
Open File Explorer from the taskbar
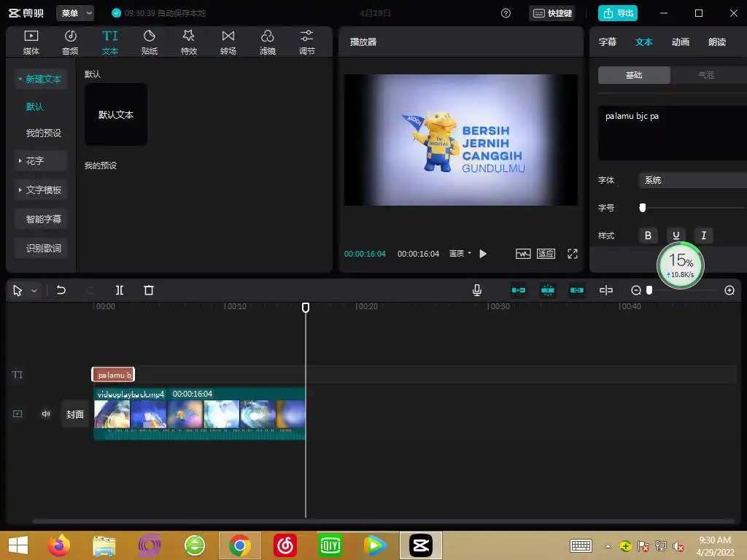coord(104,545)
